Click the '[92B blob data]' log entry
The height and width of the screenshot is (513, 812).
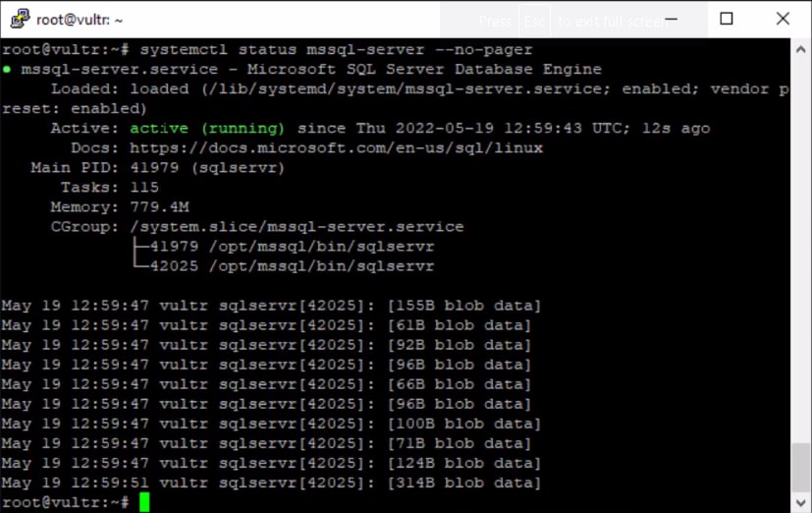pos(460,345)
